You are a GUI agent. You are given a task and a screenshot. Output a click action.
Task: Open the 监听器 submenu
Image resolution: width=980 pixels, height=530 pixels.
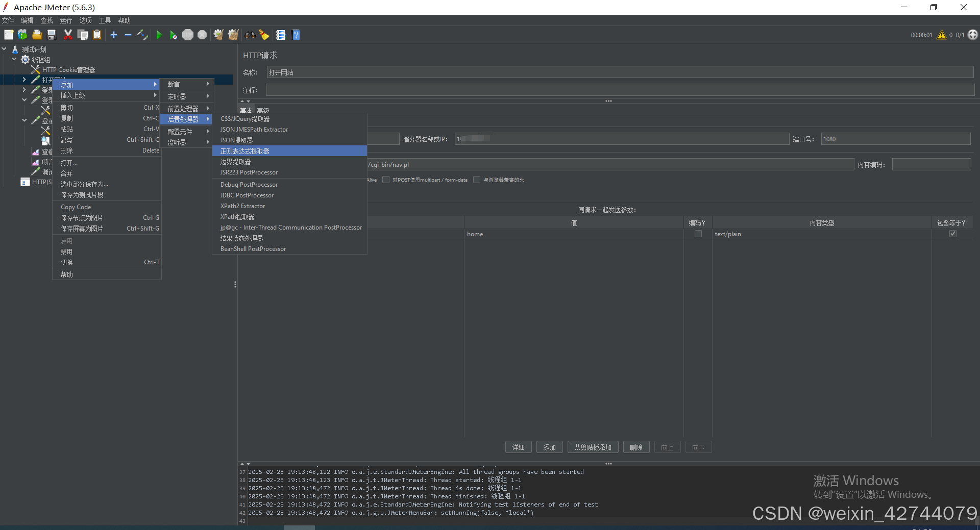[x=187, y=142]
